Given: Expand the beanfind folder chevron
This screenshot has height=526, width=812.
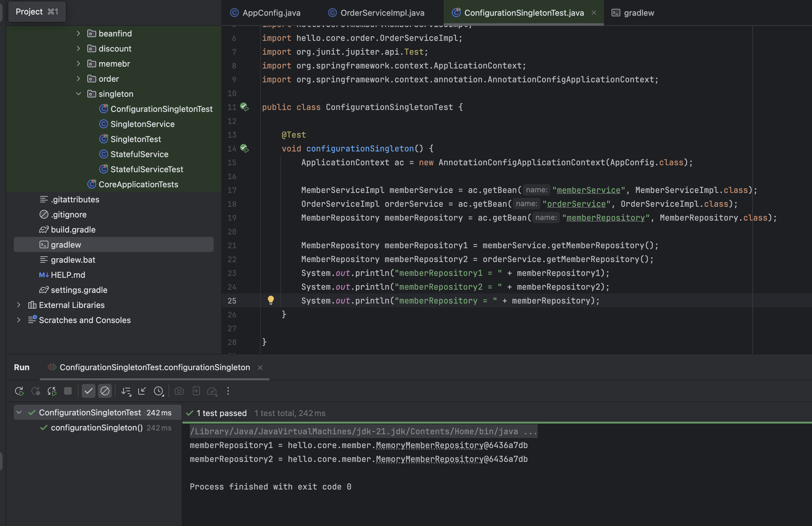Looking at the screenshot, I should [x=79, y=33].
